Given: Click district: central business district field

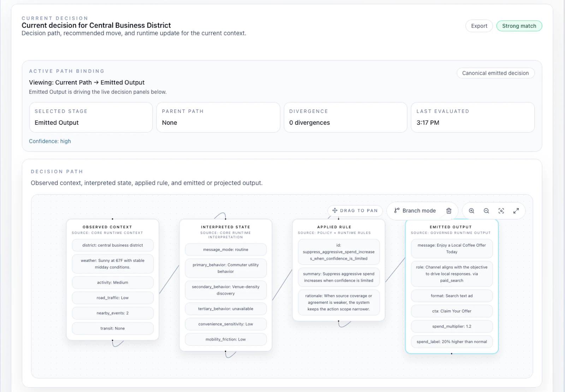Looking at the screenshot, I should [113, 245].
